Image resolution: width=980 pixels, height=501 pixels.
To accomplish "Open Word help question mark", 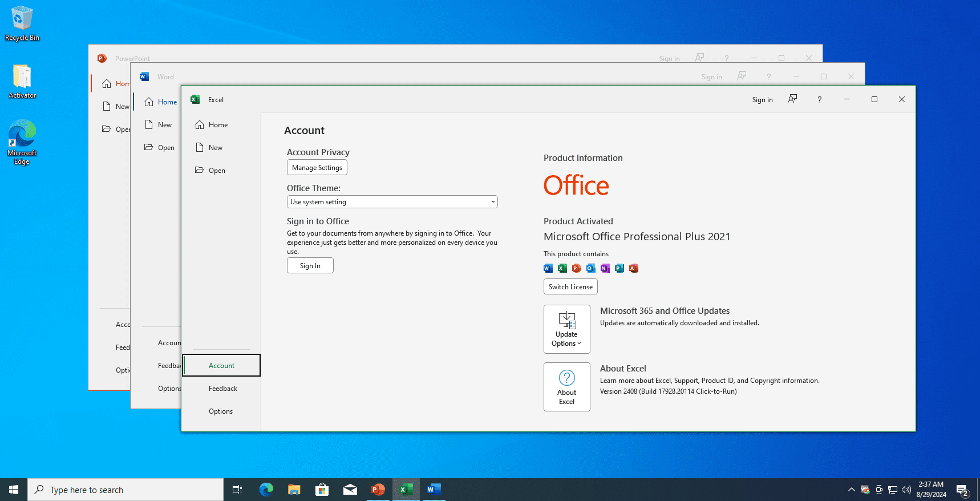I will (769, 76).
